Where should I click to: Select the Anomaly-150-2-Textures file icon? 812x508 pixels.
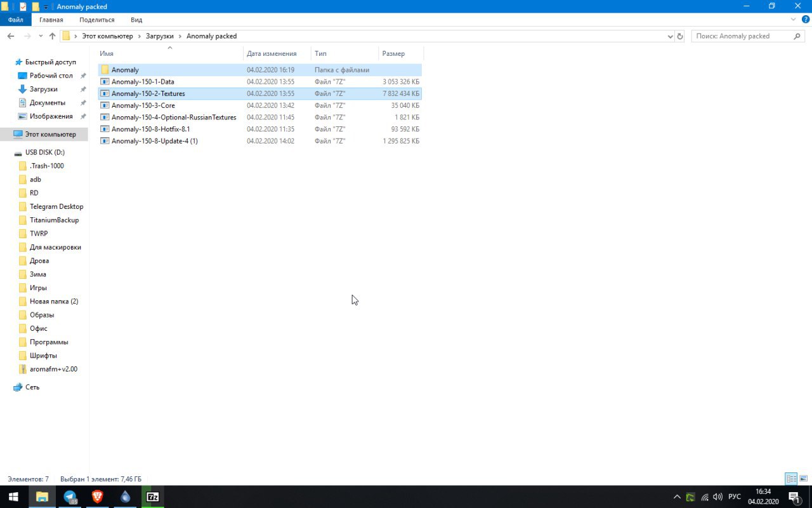(105, 93)
